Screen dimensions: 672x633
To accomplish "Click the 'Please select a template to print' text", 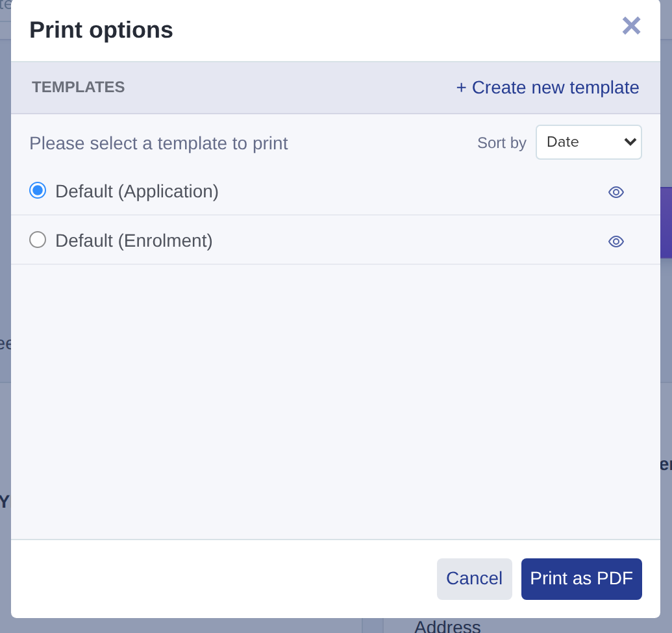I will pos(158,143).
